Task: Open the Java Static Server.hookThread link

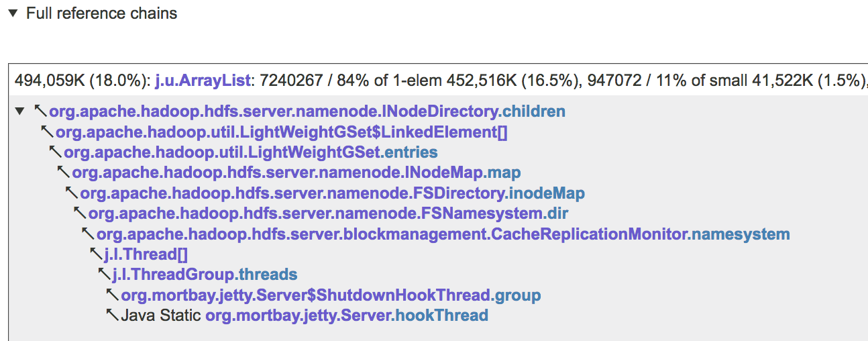Action: pyautogui.click(x=346, y=315)
